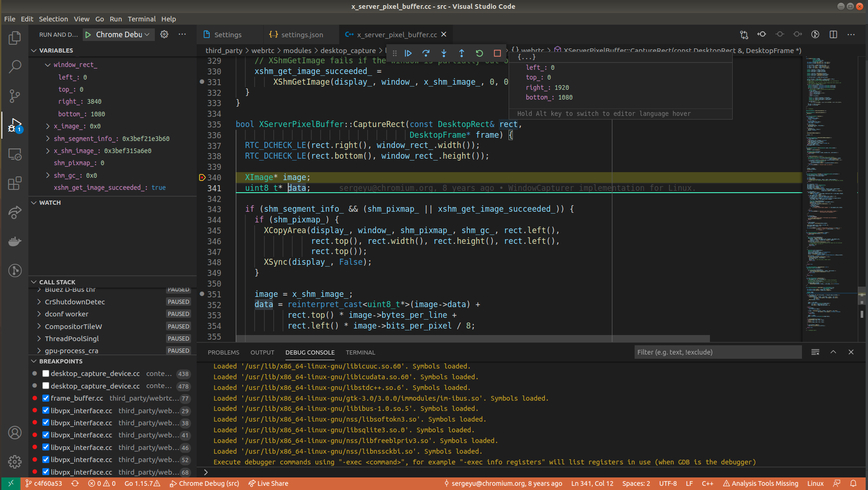
Task: Open Changes compare icon in editor toolbar
Action: 744,34
